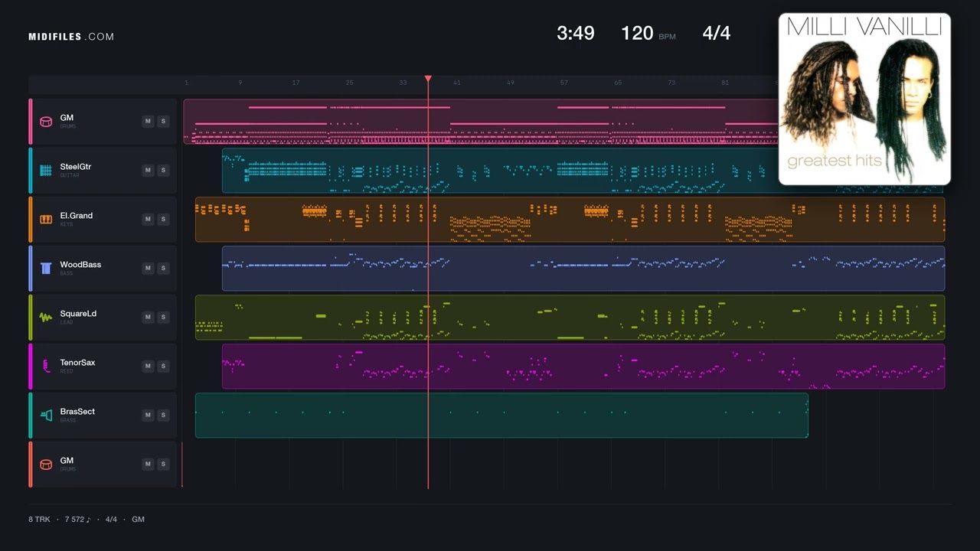
Task: Click the GM label in the bottom status bar
Action: click(138, 520)
